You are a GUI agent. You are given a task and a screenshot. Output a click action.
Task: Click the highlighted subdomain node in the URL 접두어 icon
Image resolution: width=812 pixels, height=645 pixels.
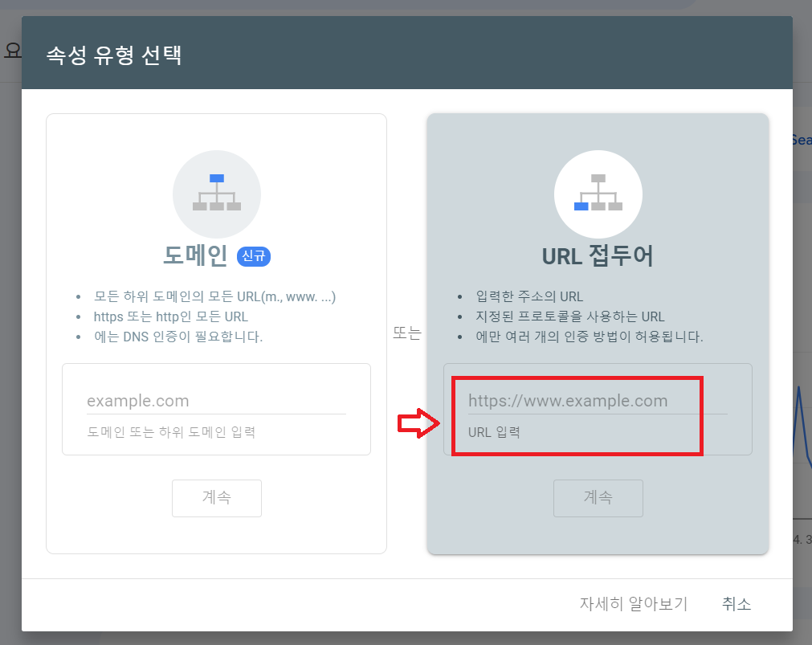[x=581, y=206]
